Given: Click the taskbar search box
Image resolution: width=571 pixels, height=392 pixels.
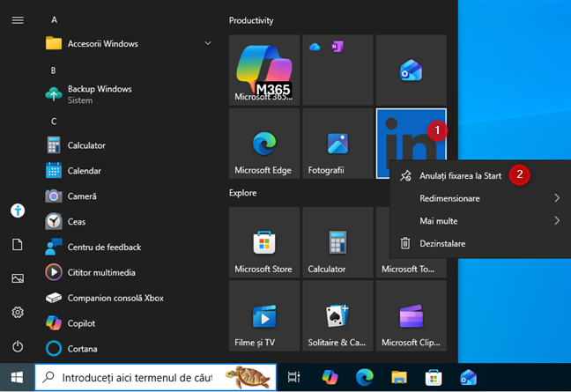Looking at the screenshot, I should (x=156, y=377).
